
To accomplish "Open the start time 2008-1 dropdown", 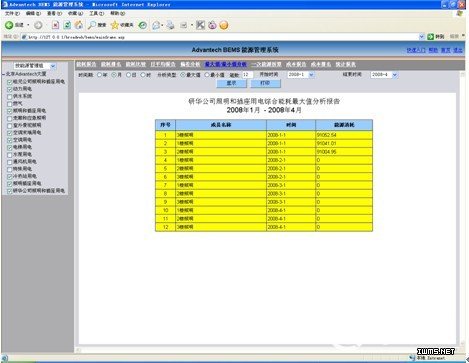I will (301, 75).
